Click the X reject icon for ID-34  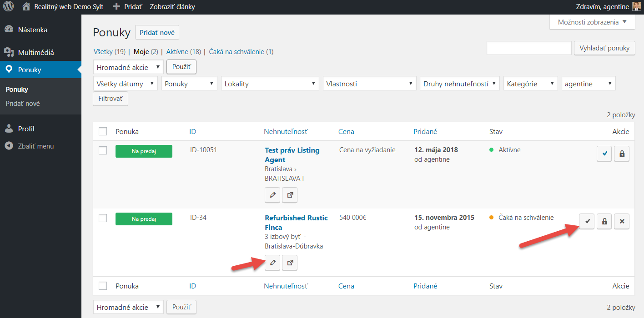pos(622,221)
